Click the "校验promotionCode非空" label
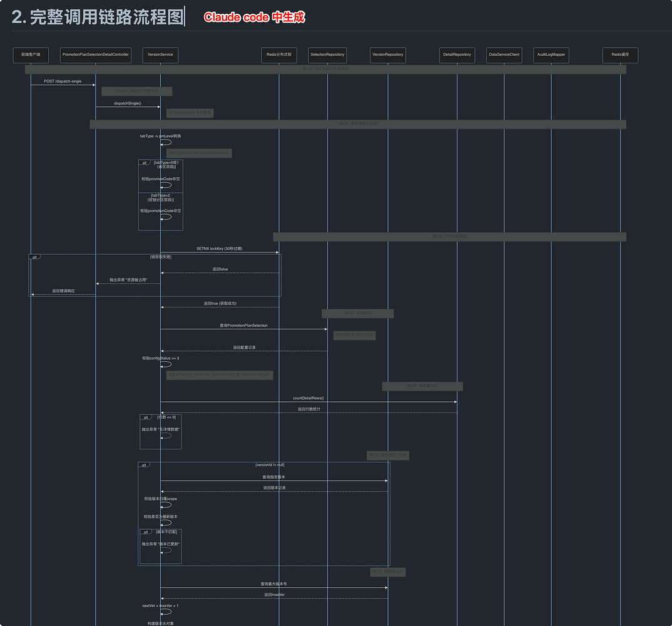672x626 pixels. 161,211
